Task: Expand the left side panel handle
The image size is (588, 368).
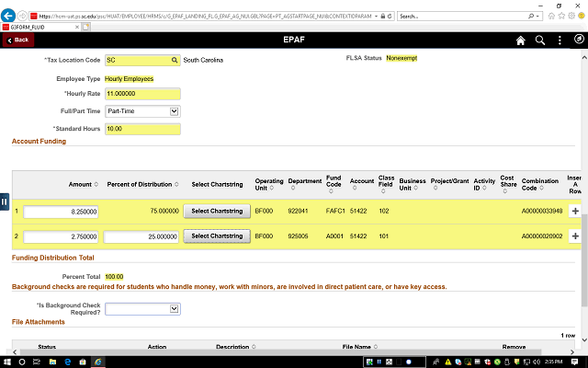Action: [x=5, y=201]
